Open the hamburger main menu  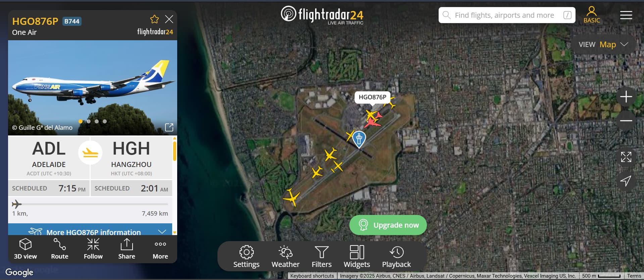coord(626,15)
